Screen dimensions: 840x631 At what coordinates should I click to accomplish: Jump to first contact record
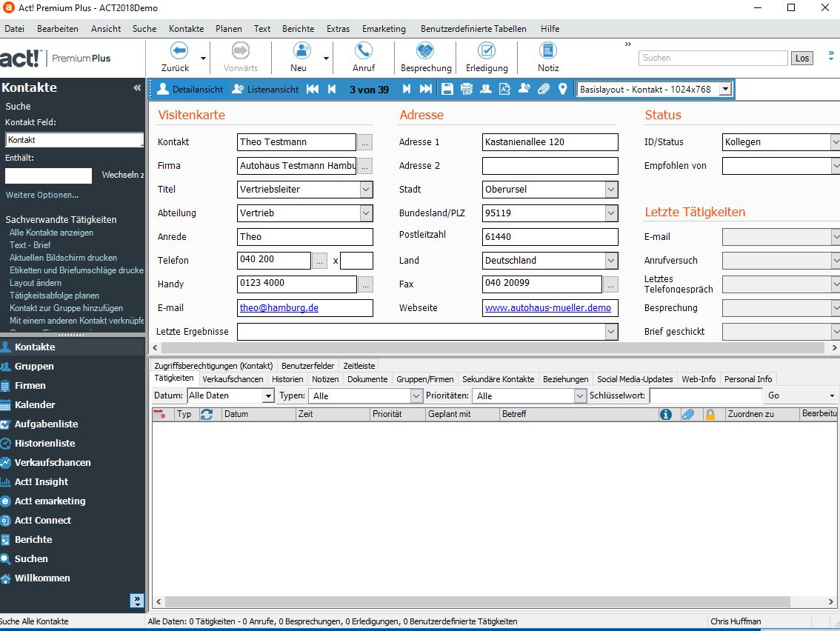coord(313,90)
